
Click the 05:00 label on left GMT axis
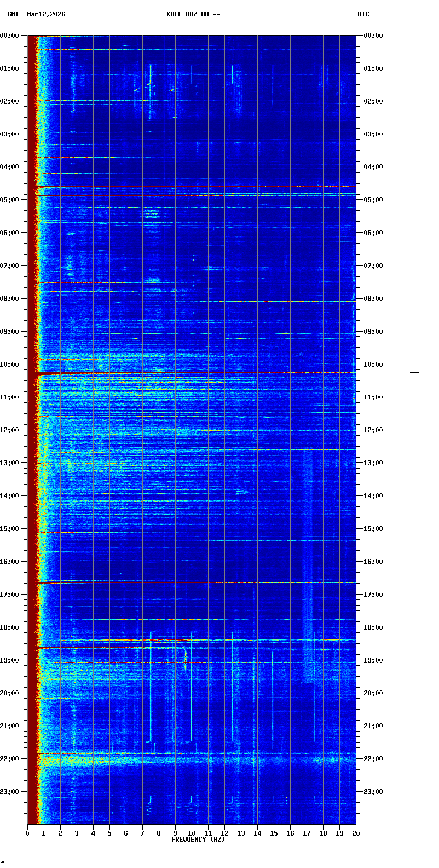coord(10,200)
